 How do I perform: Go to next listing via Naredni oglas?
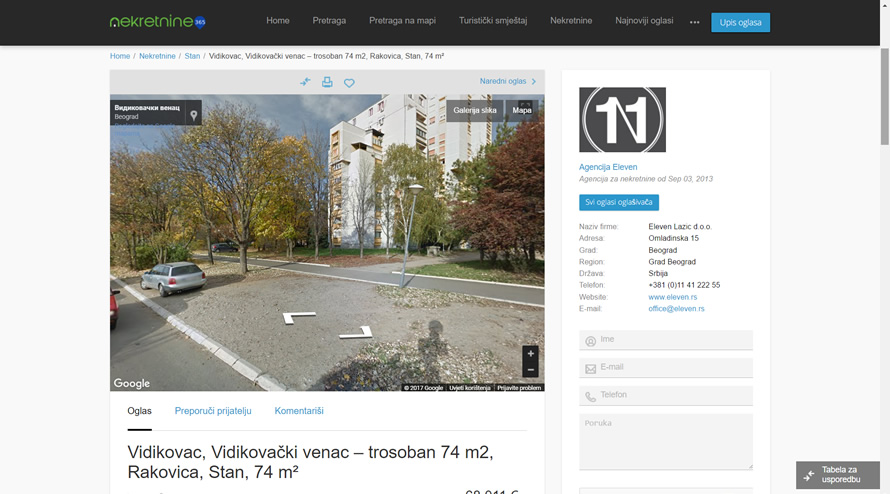click(508, 82)
